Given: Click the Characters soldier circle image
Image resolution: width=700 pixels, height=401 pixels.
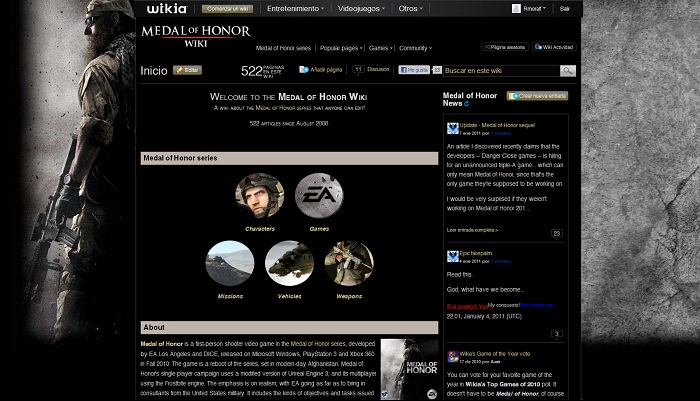Looking at the screenshot, I should pos(260,196).
